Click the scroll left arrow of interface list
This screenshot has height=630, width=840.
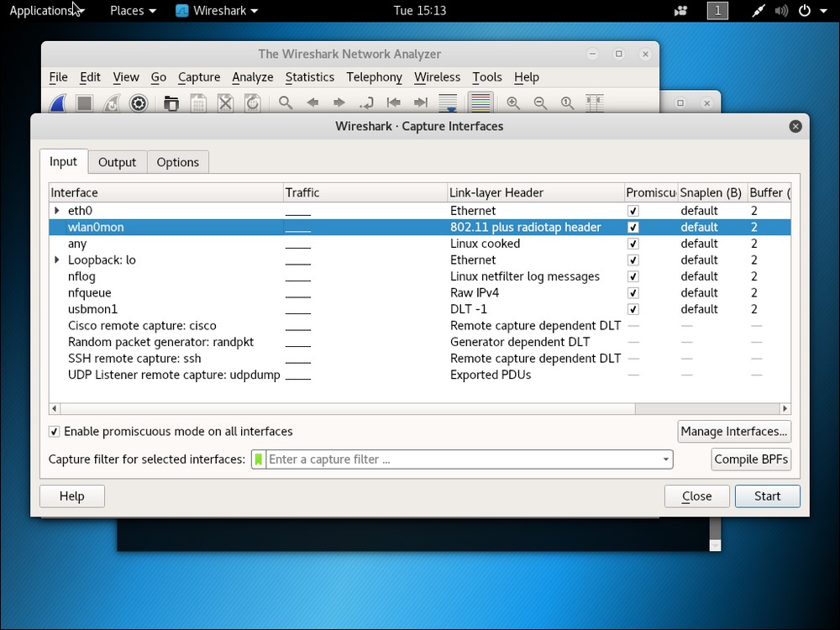(x=54, y=408)
